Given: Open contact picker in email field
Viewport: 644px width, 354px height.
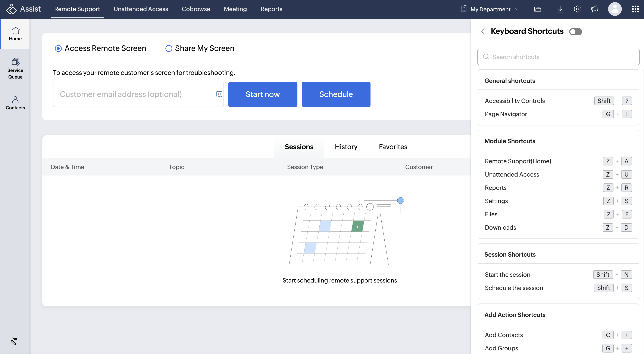Looking at the screenshot, I should 219,94.
